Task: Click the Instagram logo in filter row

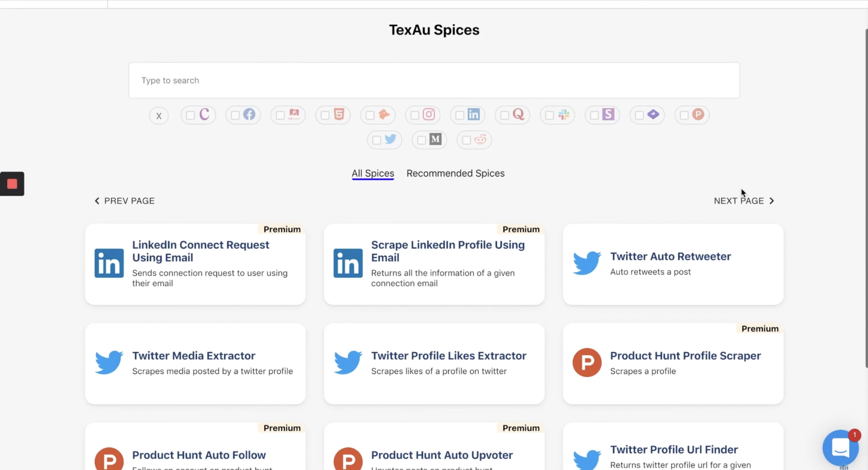Action: (x=429, y=114)
